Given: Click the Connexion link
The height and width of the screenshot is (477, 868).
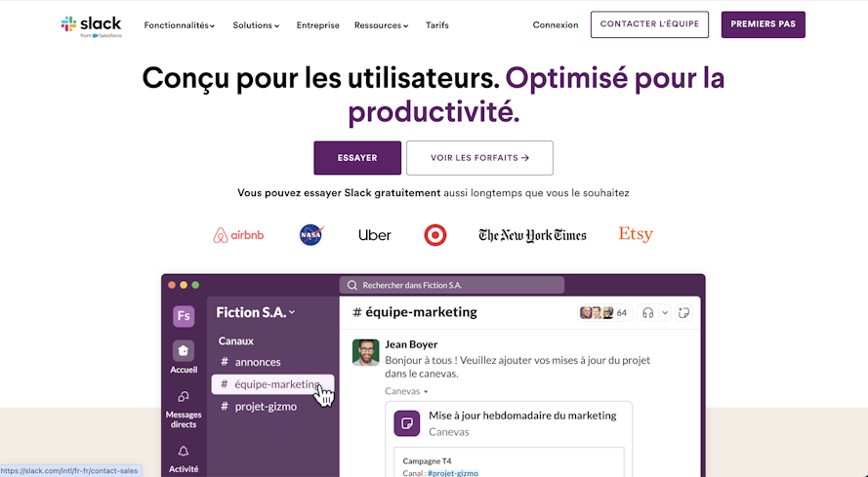Looking at the screenshot, I should [x=556, y=25].
